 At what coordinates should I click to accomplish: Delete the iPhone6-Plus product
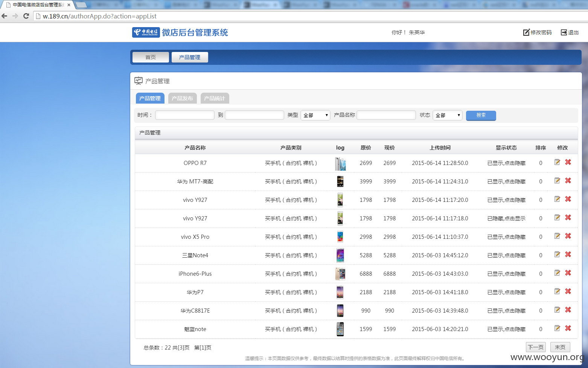click(568, 273)
